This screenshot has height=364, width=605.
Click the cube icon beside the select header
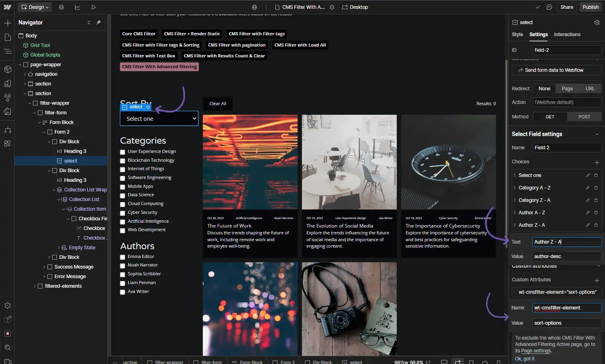click(x=597, y=22)
